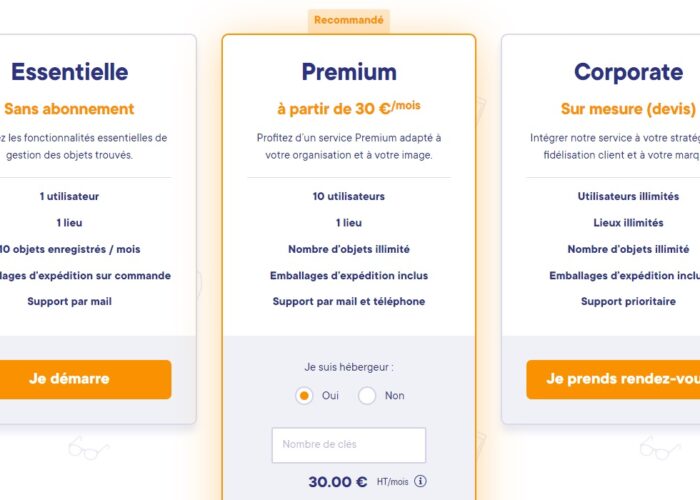Click the glasses icon below Corporate card
The height and width of the screenshot is (500, 700).
[660, 448]
